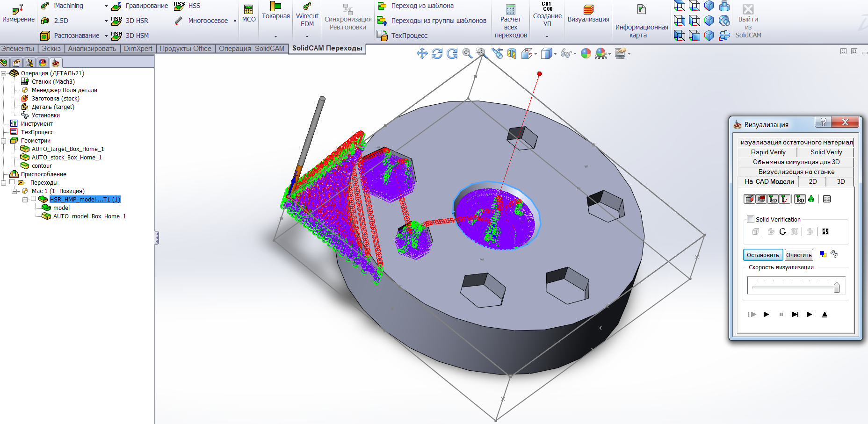Switch to the Эскиз tab
The width and height of the screenshot is (868, 424).
(51, 49)
